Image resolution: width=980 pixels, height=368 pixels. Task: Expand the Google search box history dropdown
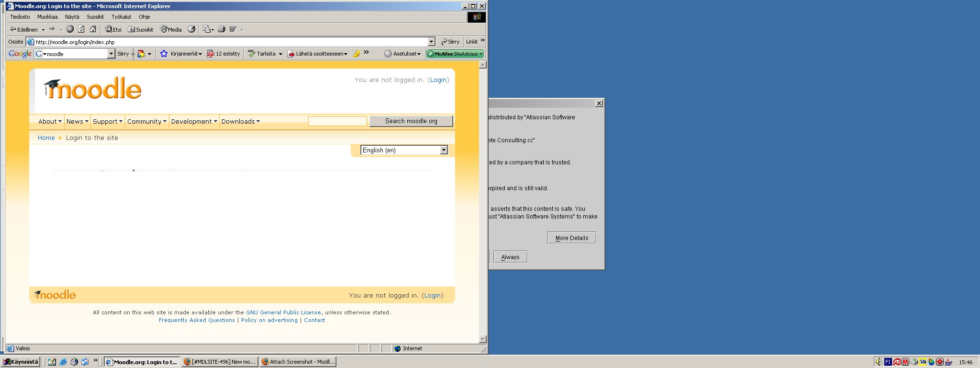point(111,54)
